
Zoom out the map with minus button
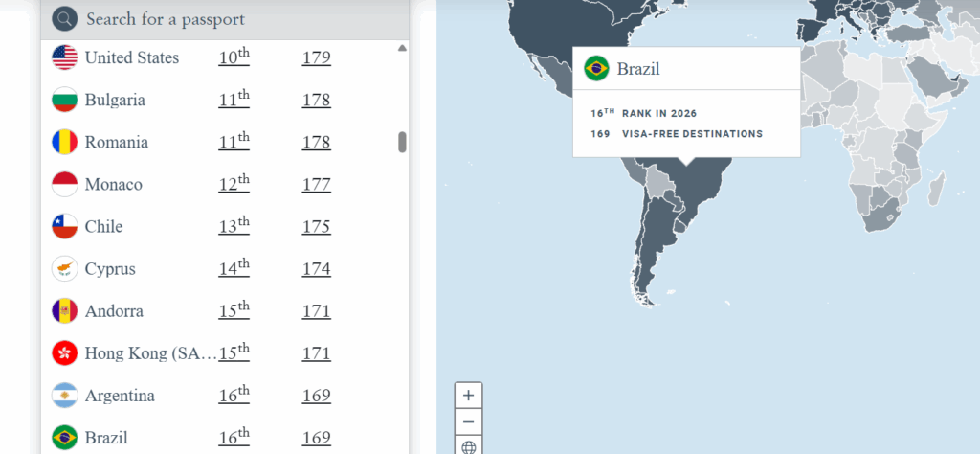469,422
